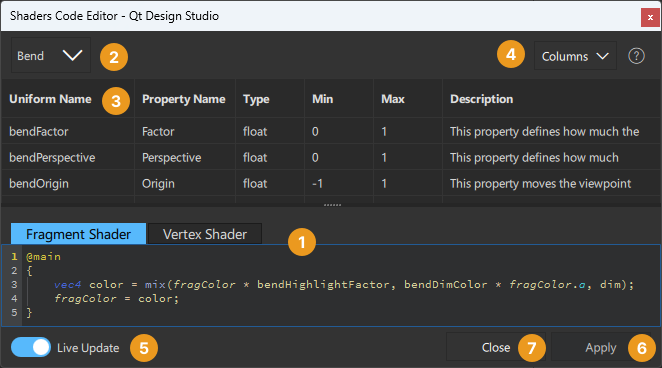The image size is (662, 368).
Task: Open the Bend effect dropdown
Action: [x=51, y=55]
